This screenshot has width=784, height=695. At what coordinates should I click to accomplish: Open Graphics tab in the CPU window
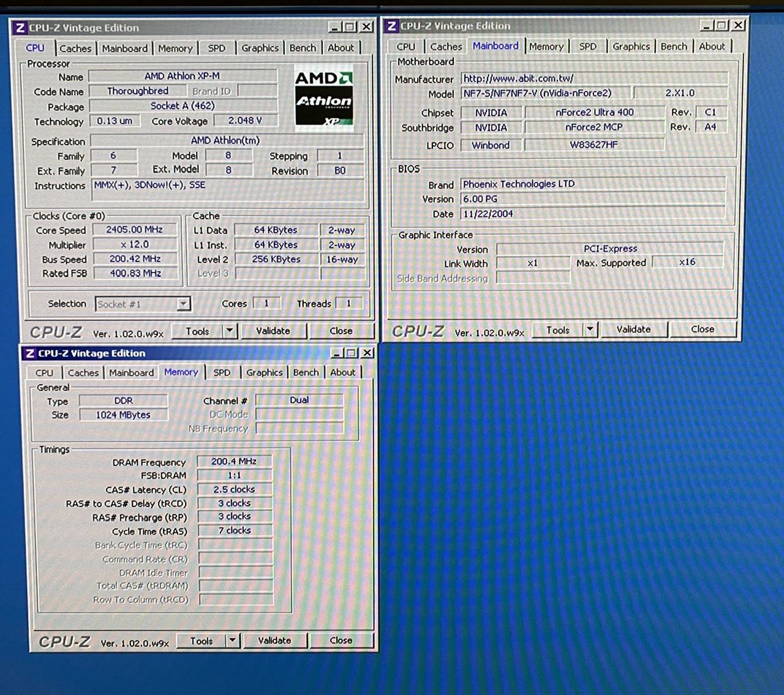coord(260,48)
